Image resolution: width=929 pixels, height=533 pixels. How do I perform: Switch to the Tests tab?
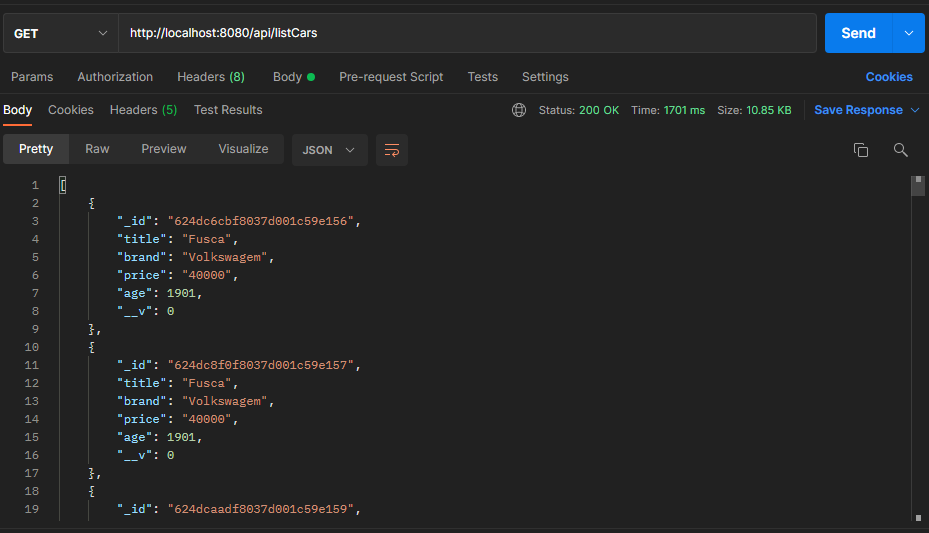pos(483,77)
